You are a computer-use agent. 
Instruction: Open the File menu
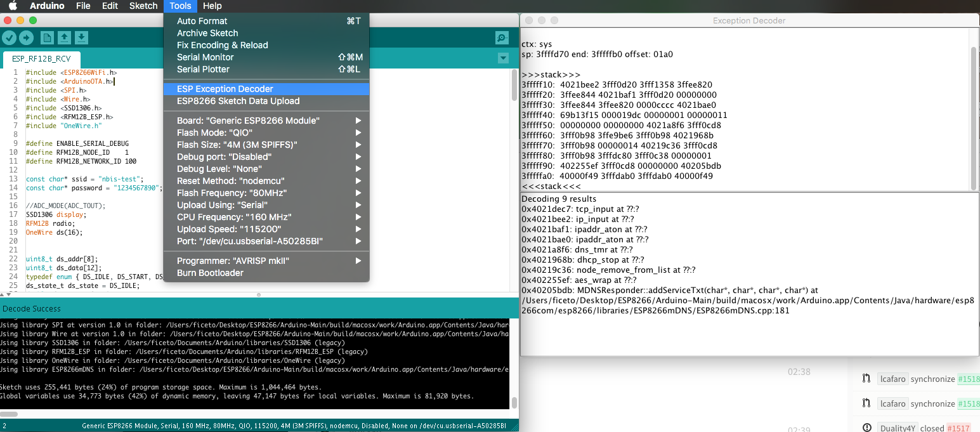[83, 6]
